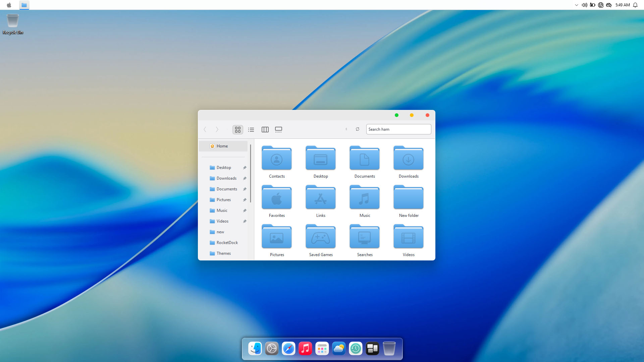Open Safari from the dock
644x362 pixels.
(x=288, y=349)
